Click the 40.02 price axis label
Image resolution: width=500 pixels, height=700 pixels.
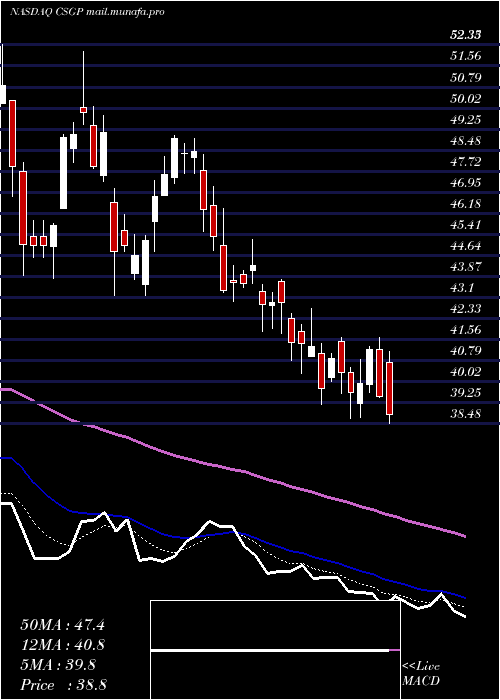coord(466,371)
